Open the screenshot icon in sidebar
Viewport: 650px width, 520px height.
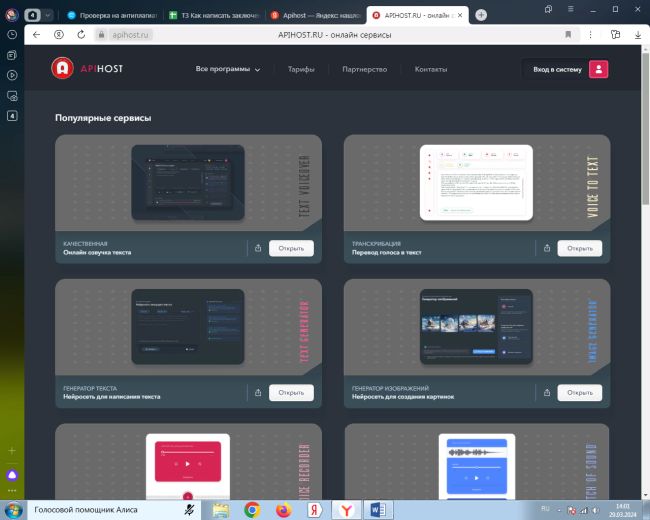(12, 96)
